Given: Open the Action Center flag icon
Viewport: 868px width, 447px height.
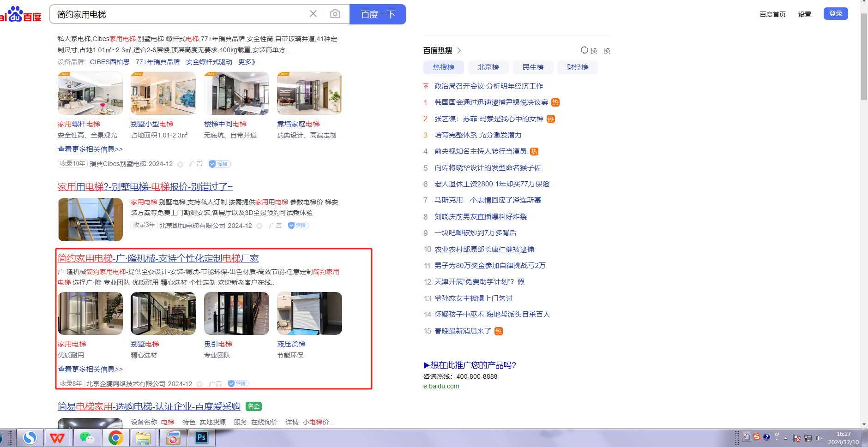Looking at the screenshot, I should [x=797, y=438].
